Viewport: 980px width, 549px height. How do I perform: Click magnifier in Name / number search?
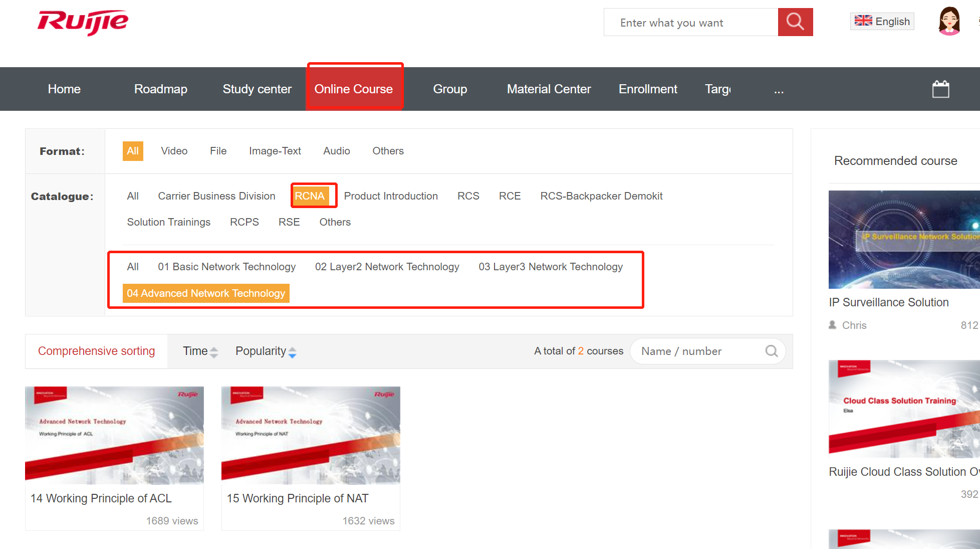772,351
